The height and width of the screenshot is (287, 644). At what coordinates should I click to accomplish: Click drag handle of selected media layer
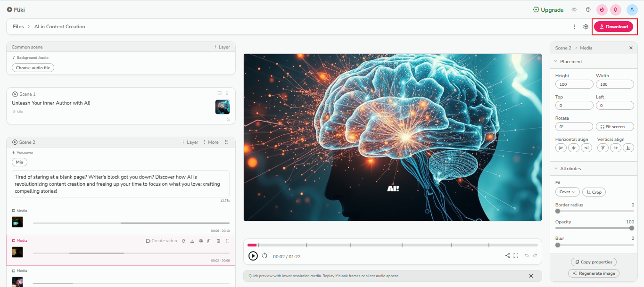click(227, 241)
